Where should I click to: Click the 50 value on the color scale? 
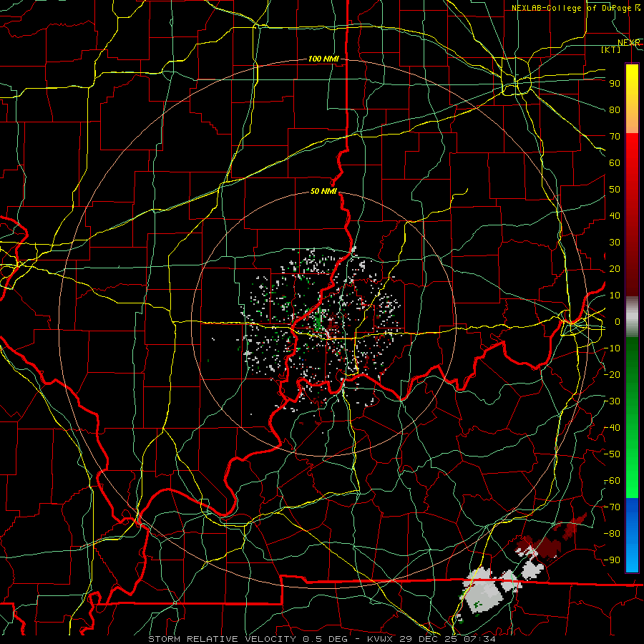(x=615, y=189)
